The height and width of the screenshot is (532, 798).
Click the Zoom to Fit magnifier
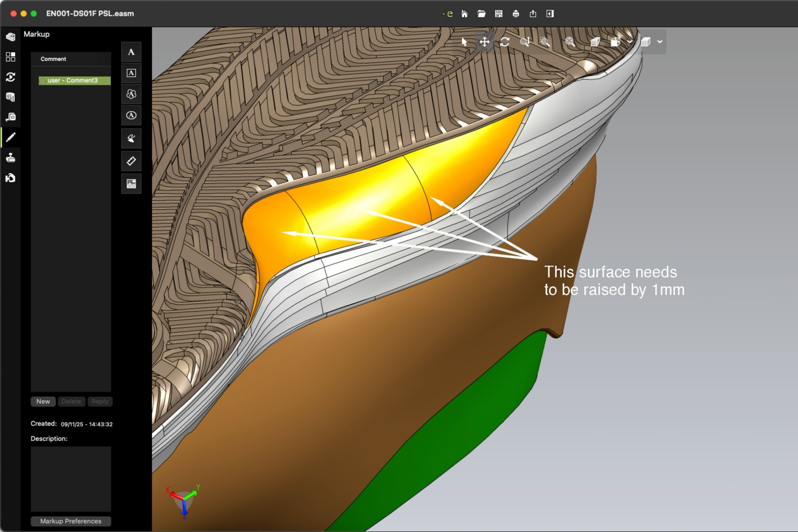570,42
